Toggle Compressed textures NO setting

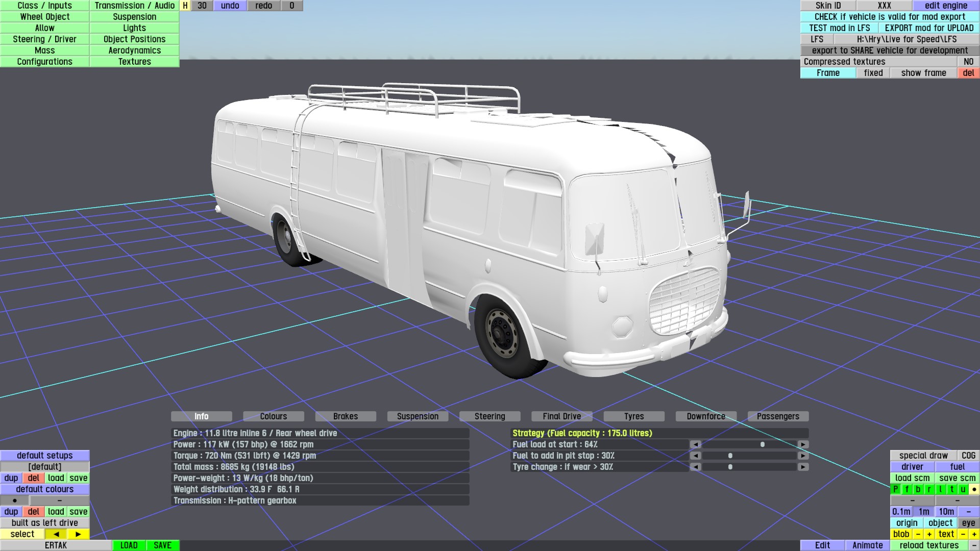[x=968, y=62]
